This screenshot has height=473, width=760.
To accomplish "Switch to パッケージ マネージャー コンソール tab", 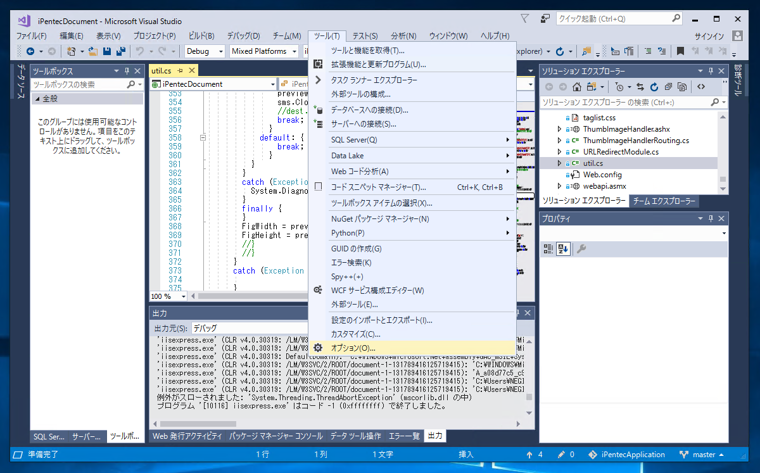I will click(276, 436).
